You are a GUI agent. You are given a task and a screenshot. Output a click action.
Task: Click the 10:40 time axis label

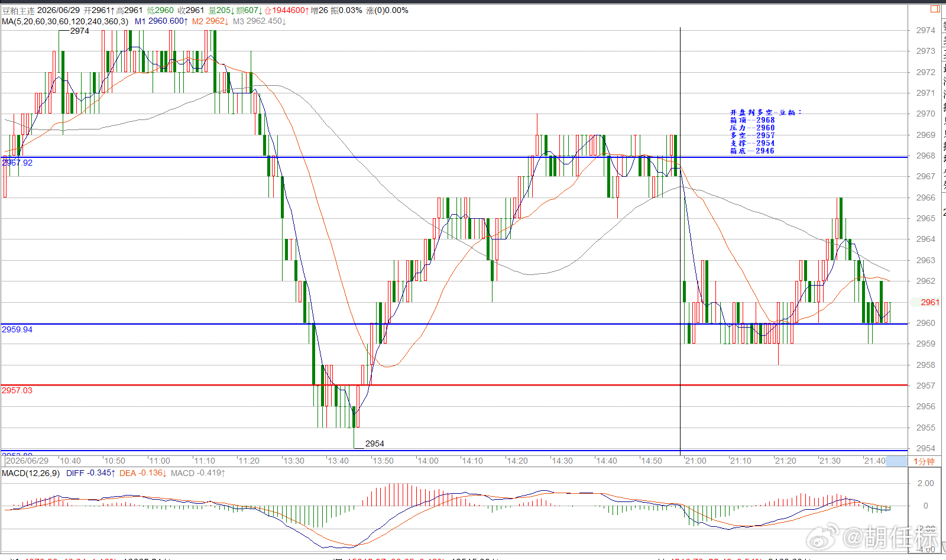click(x=70, y=461)
